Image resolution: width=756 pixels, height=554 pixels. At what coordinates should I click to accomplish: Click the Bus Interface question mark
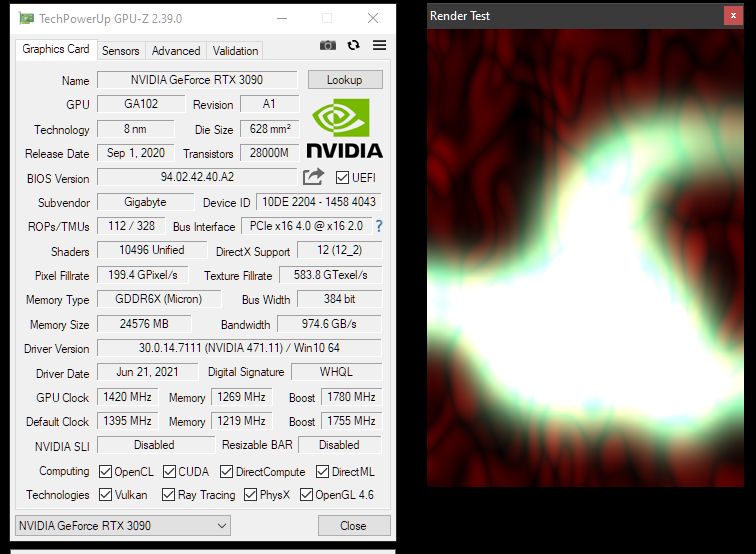379,226
